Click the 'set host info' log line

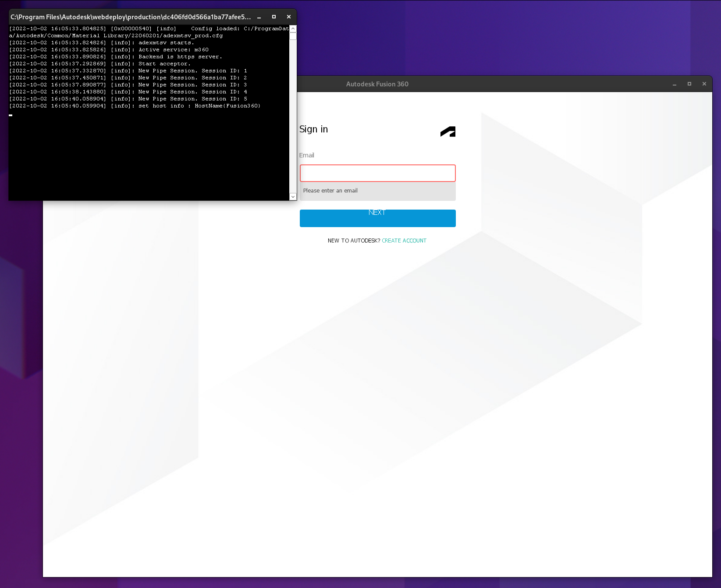click(136, 106)
